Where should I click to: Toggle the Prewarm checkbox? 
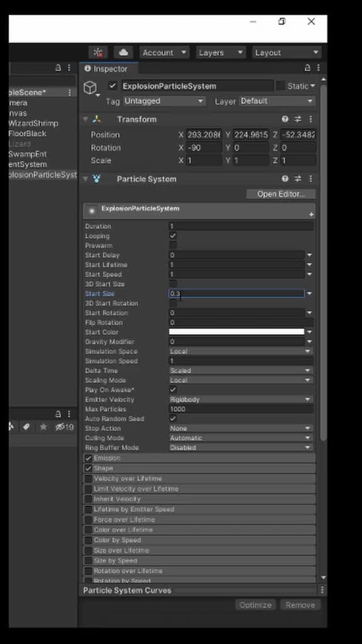[x=173, y=246]
